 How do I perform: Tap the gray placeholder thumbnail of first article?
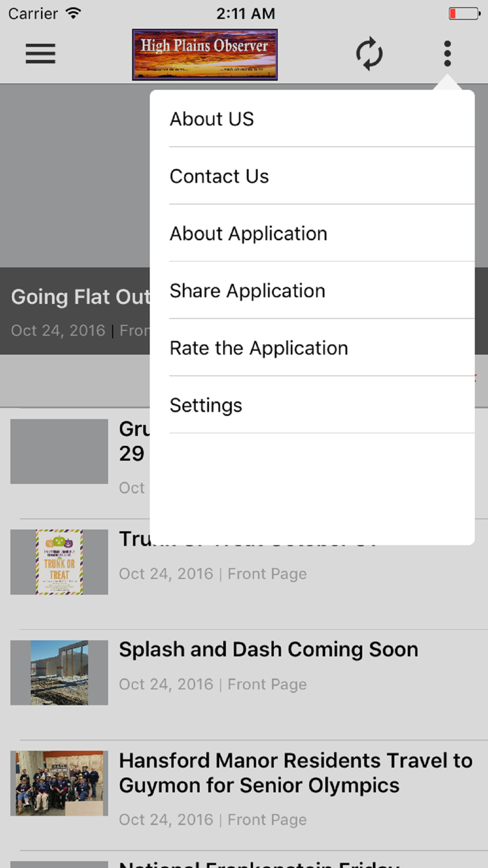click(59, 451)
